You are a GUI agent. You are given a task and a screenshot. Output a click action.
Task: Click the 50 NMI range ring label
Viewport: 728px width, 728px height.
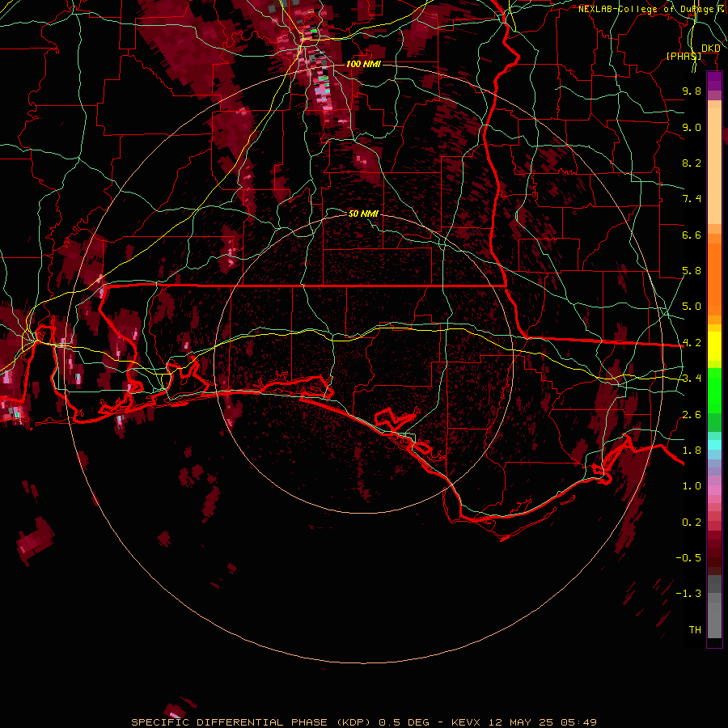tap(363, 214)
